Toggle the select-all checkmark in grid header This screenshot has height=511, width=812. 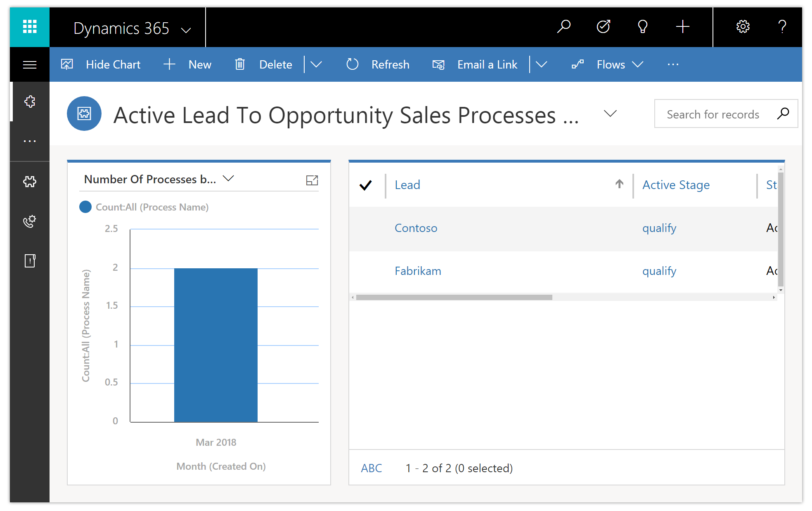pos(366,185)
